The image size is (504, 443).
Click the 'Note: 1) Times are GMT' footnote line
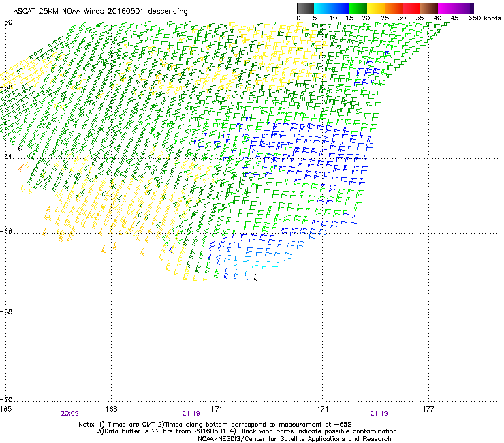pyautogui.click(x=215, y=425)
